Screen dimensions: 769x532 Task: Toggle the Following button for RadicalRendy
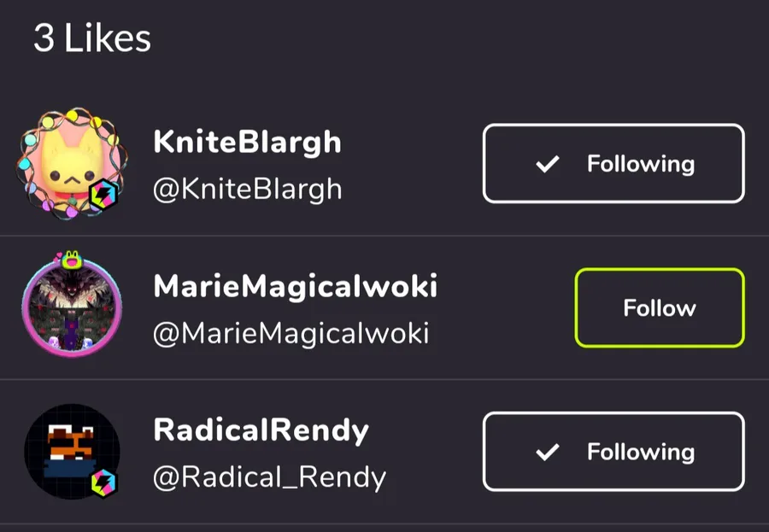pos(613,452)
